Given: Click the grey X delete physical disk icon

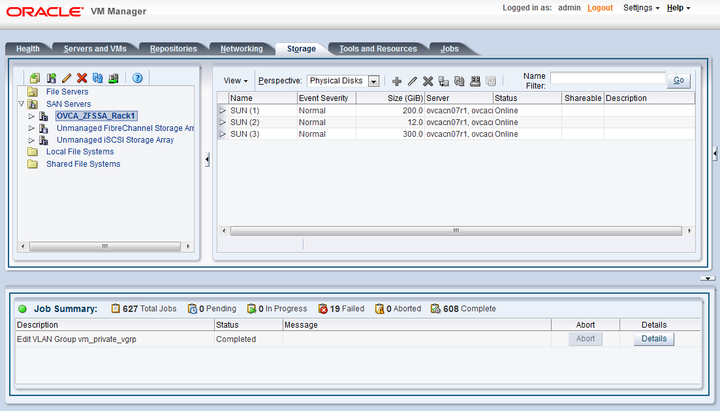Looking at the screenshot, I should 428,81.
